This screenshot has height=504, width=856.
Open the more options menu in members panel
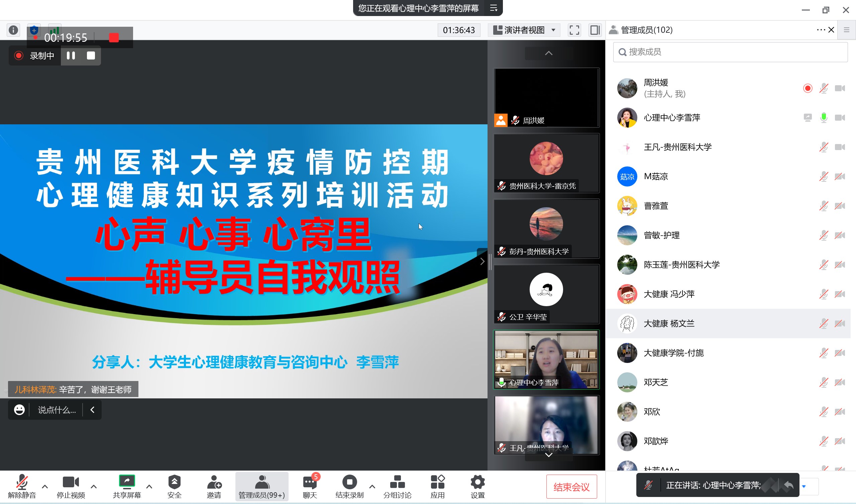click(x=820, y=30)
